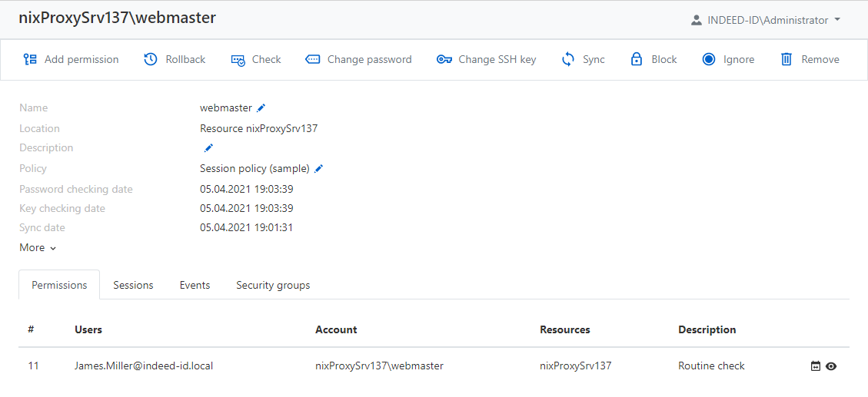Toggle Ignore for this account
This screenshot has width=868, height=397.
728,59
